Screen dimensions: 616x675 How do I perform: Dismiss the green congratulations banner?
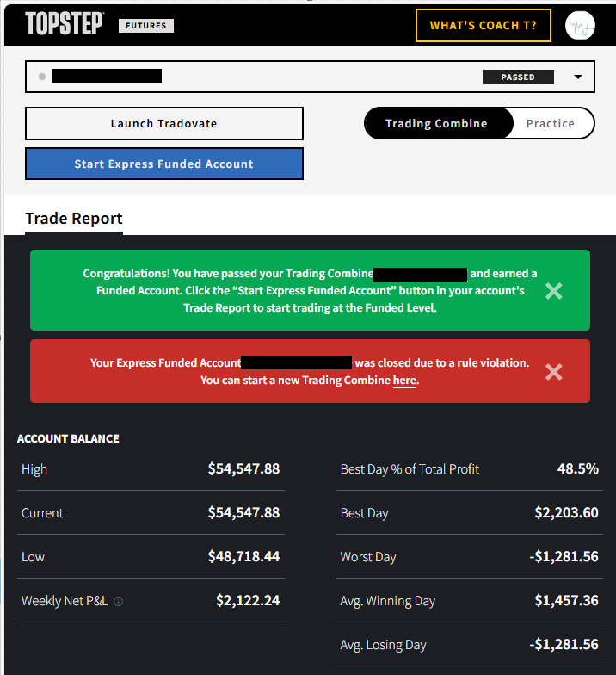(x=554, y=291)
